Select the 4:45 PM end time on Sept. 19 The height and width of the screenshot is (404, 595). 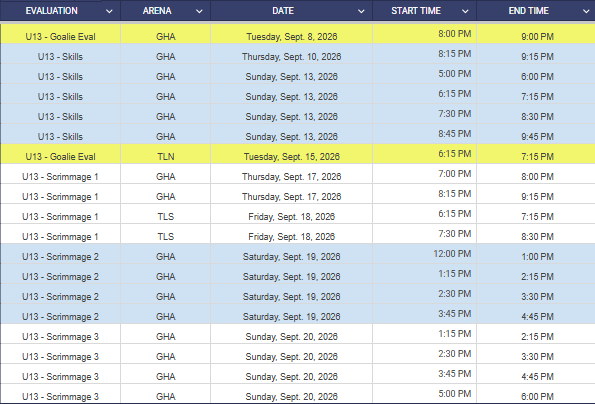pyautogui.click(x=536, y=314)
